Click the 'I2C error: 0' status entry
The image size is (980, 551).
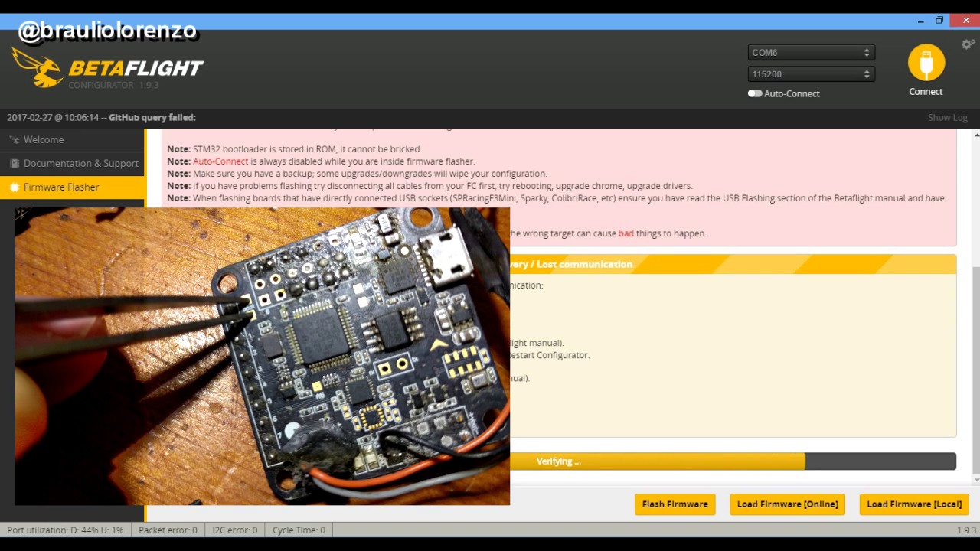pos(237,530)
